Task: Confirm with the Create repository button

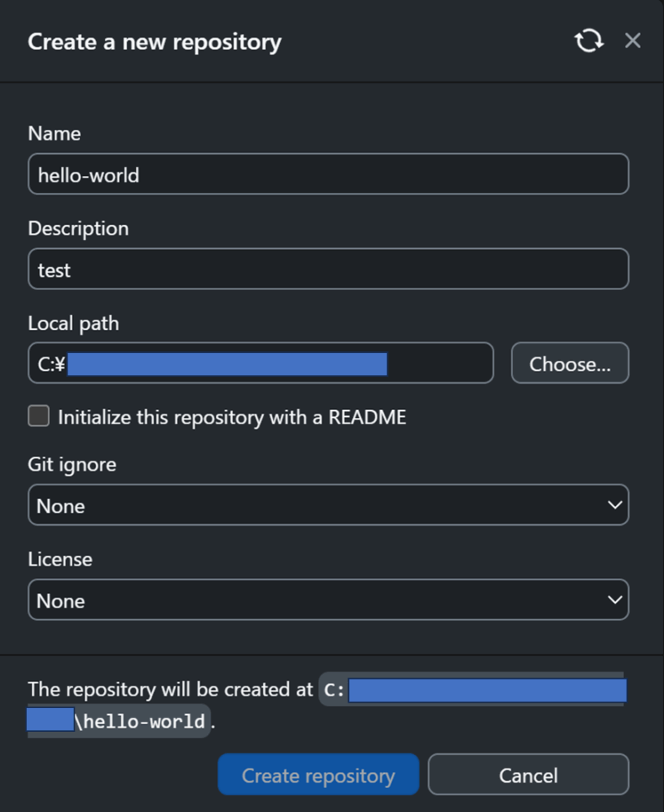Action: click(318, 775)
